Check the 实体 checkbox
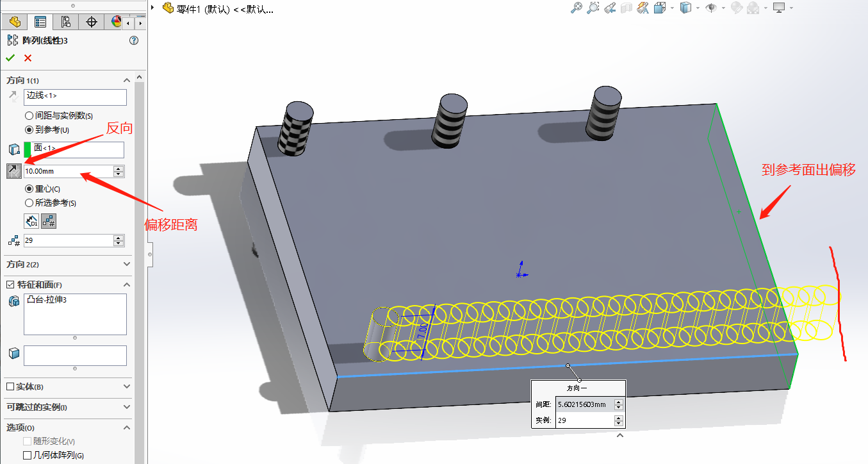Viewport: 868px width, 464px height. click(x=10, y=387)
